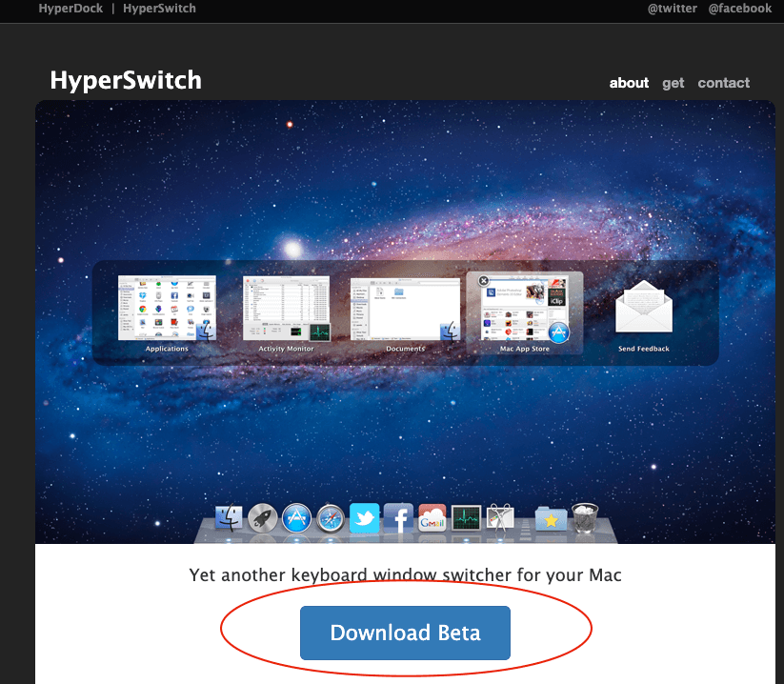This screenshot has height=684, width=784.
Task: Click the 'about' navigation item
Action: [x=629, y=83]
